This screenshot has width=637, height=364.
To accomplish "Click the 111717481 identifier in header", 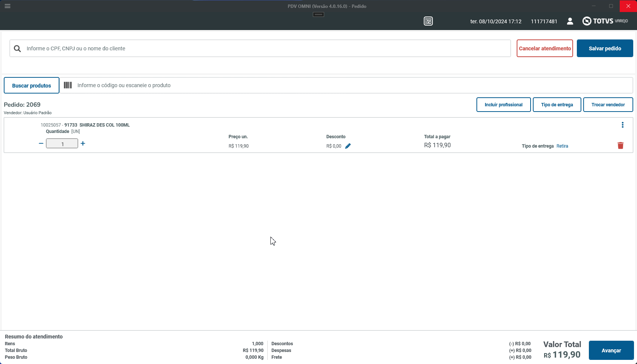I will pos(544,21).
